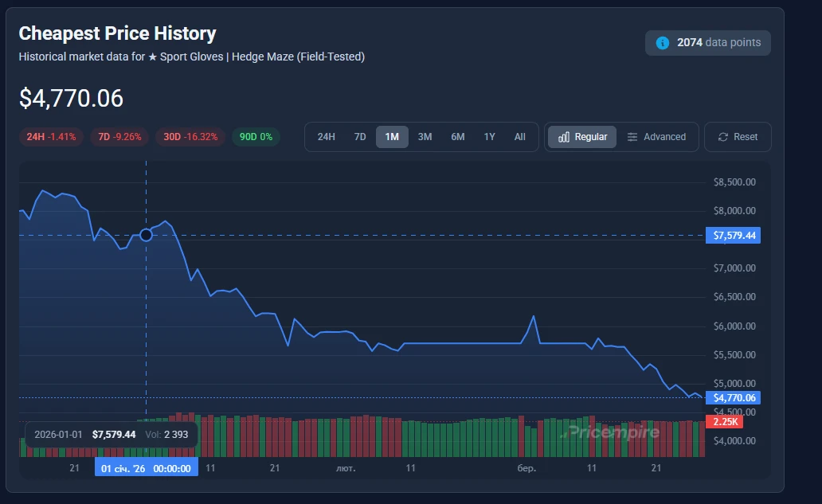
Task: Click the blue info icon beside data points
Action: click(x=662, y=43)
